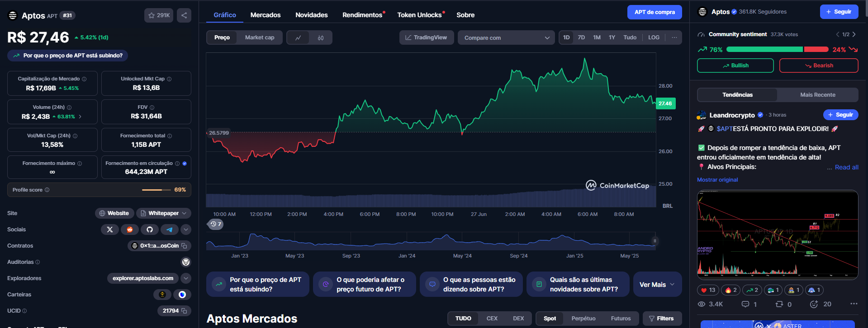Viewport: 868px width, 328px height.
Task: Click the timeline range navigator handle
Action: tap(655, 241)
